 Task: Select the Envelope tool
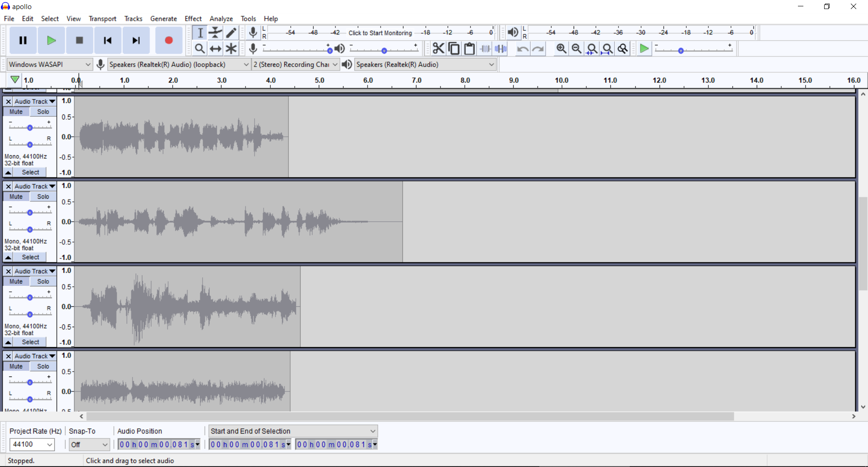tap(215, 33)
